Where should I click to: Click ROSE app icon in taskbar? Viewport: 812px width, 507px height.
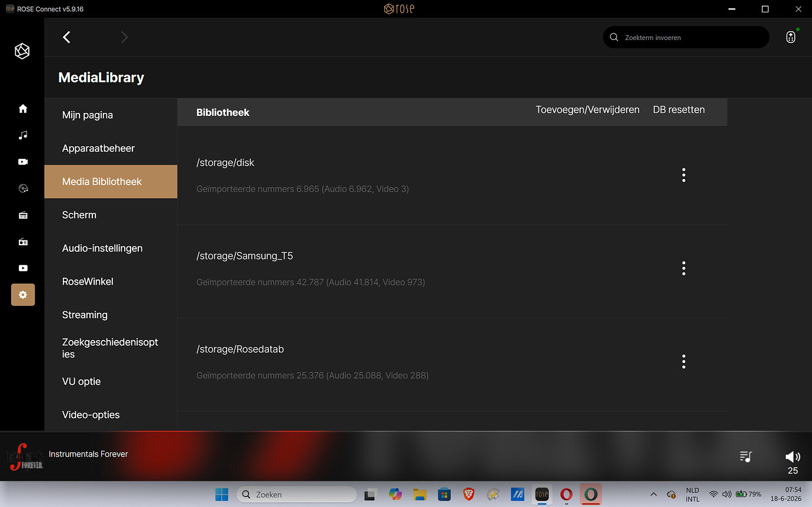click(542, 495)
